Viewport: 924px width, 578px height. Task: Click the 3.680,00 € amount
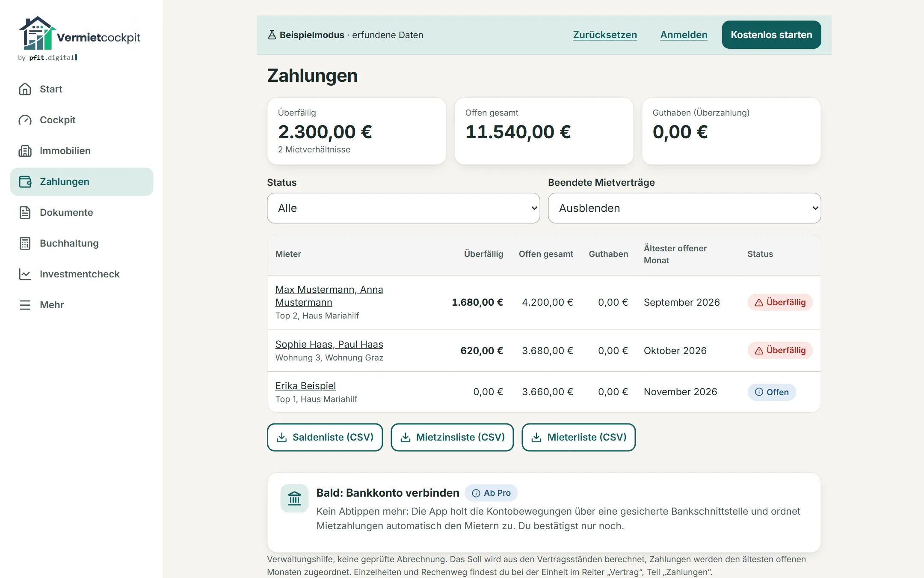(x=547, y=351)
